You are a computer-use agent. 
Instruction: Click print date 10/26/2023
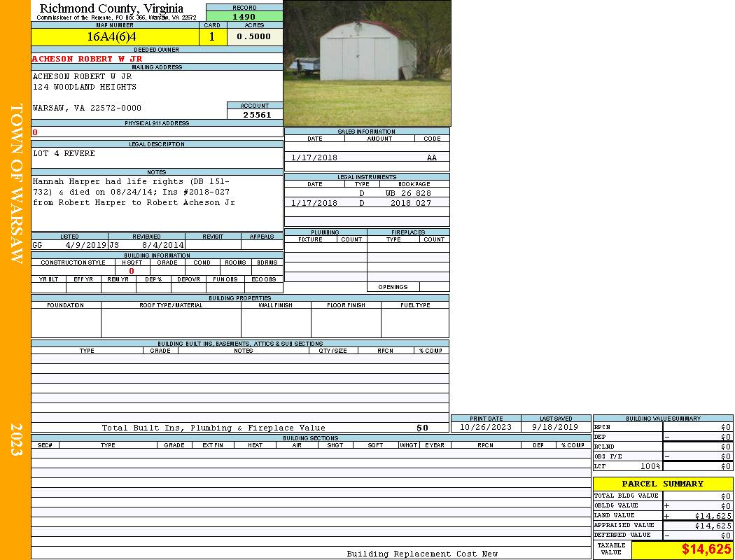coord(486,427)
